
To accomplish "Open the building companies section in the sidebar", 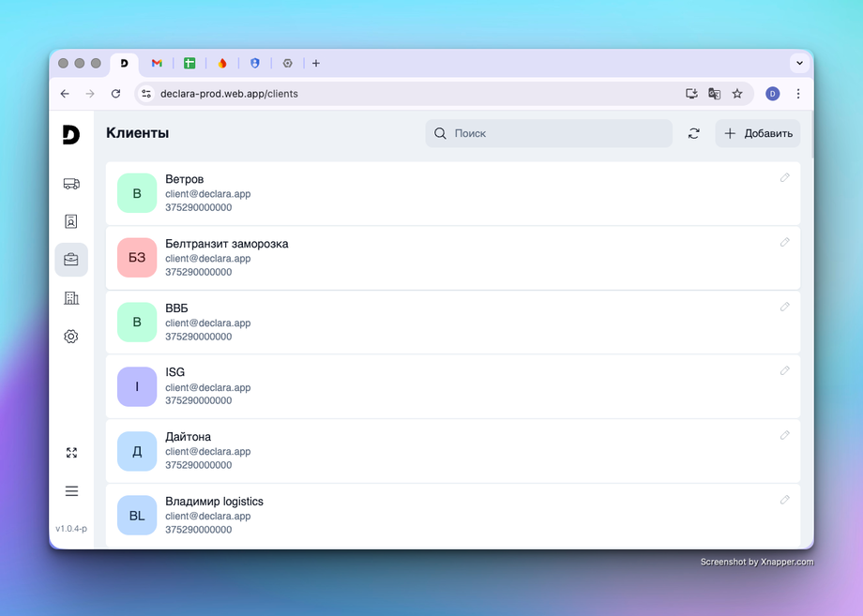I will point(71,297).
